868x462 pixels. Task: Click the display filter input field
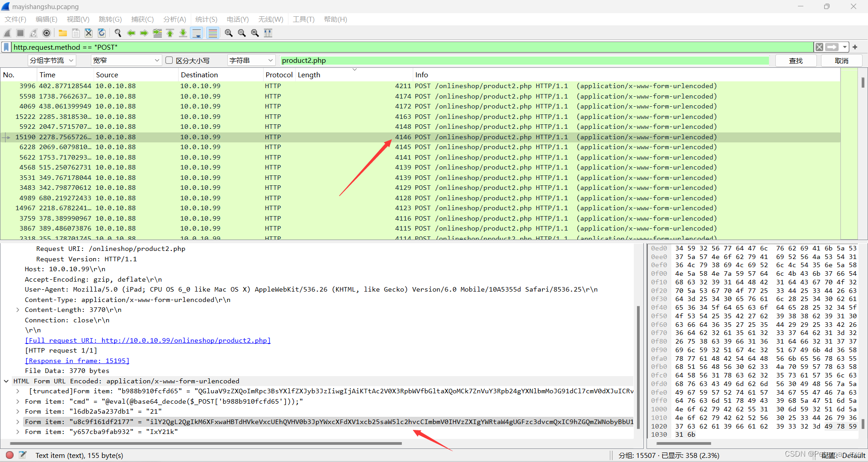click(411, 47)
